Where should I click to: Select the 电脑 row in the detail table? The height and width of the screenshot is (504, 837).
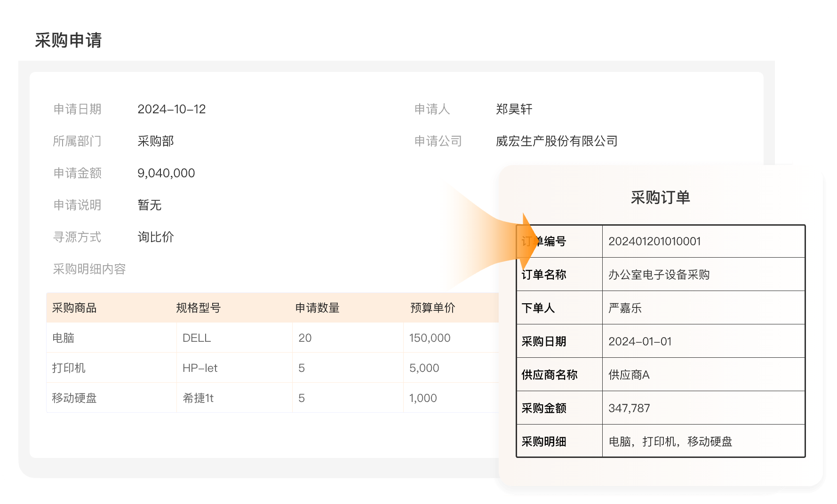coord(63,338)
